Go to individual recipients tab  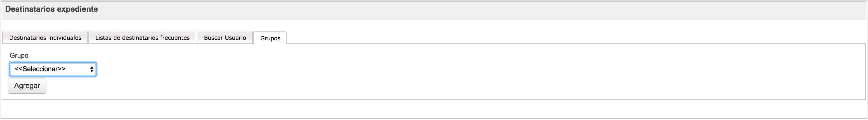coord(45,38)
